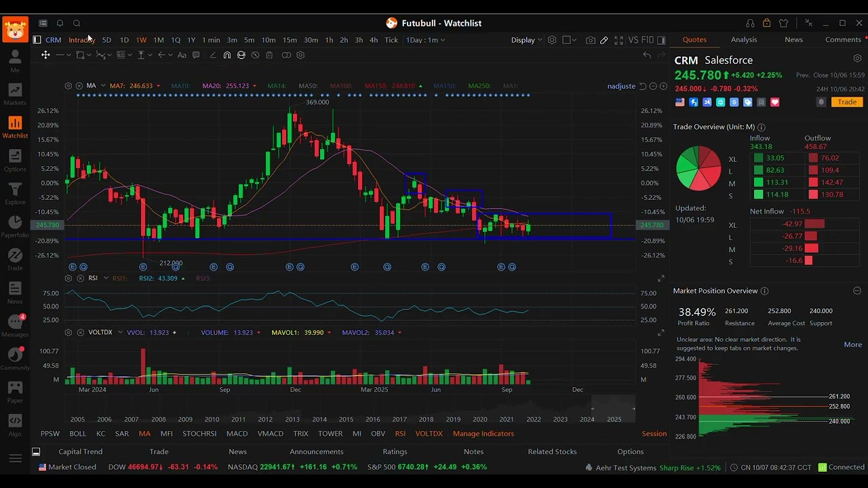Remove the RSI indicator with X icon
868x488 pixels.
tap(79, 279)
